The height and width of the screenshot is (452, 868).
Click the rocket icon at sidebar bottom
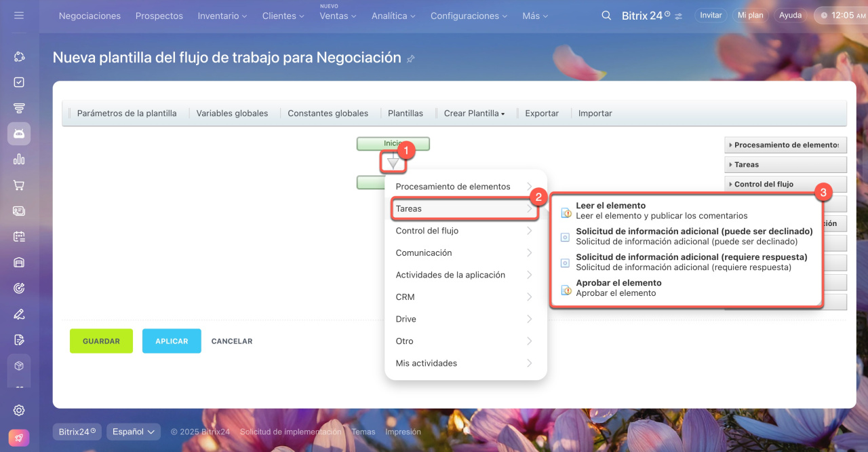(x=19, y=438)
